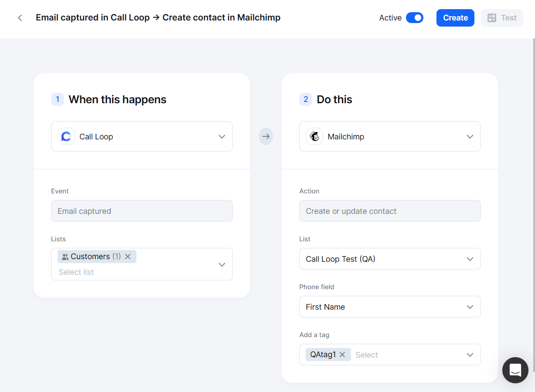
Task: Click the tag Select placeholder
Action: tap(367, 355)
